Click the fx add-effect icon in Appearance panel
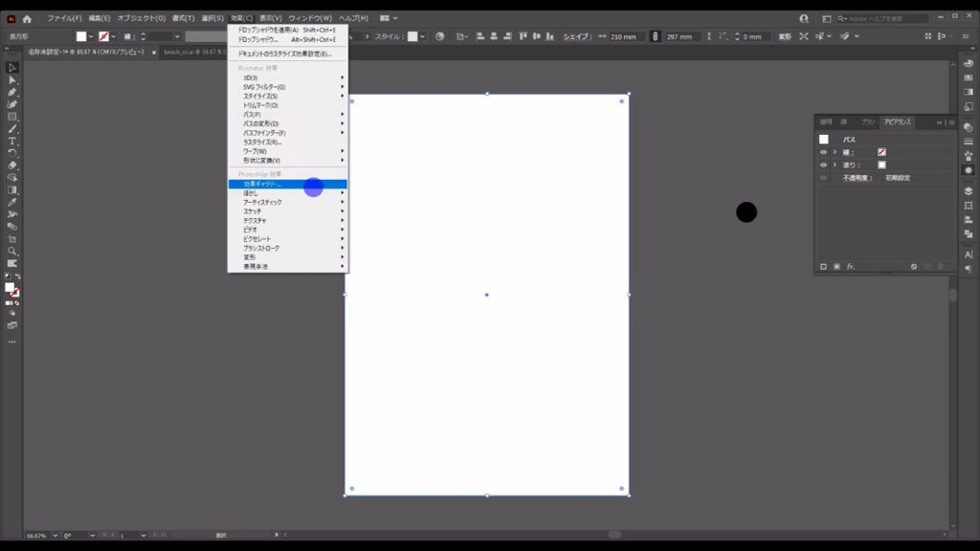This screenshot has width=980, height=551. pyautogui.click(x=850, y=267)
